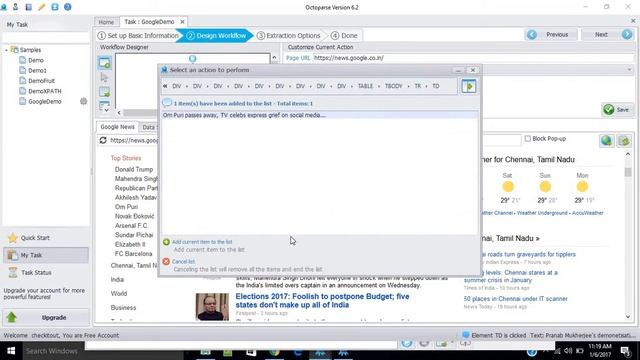The height and width of the screenshot is (360, 640).
Task: Expand more workflow tools dropdown arrow
Action: pyautogui.click(x=106, y=110)
